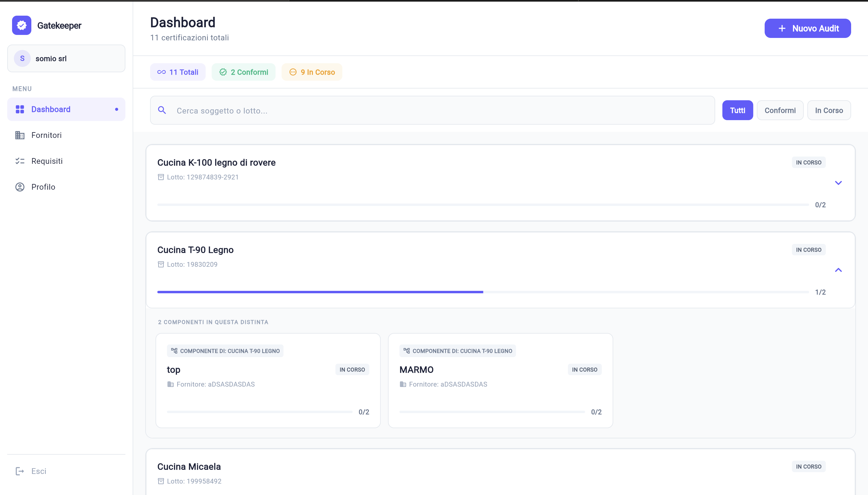
Task: Click the Esci logout arrow icon
Action: click(20, 471)
